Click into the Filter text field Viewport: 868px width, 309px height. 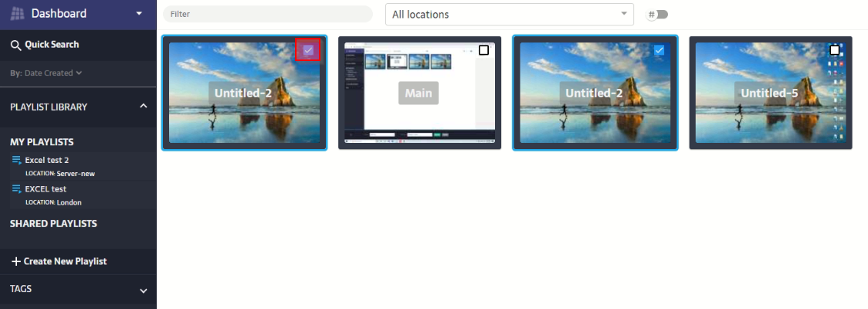point(267,14)
